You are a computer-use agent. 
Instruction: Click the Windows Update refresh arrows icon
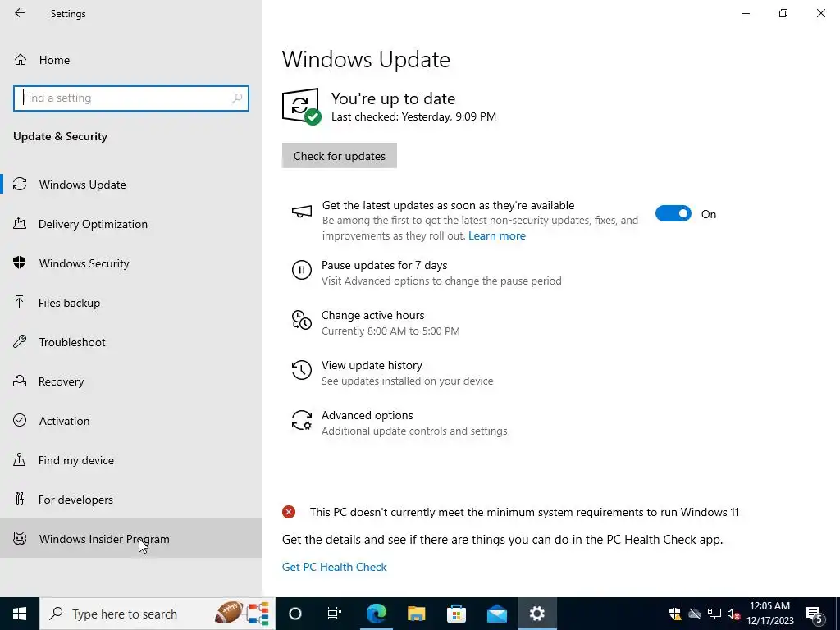[x=20, y=185]
